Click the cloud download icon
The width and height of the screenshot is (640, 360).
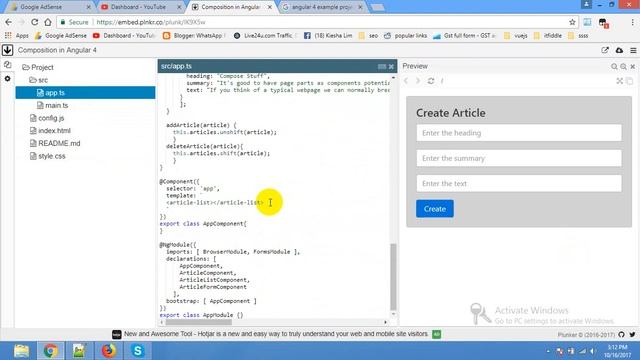point(619,50)
